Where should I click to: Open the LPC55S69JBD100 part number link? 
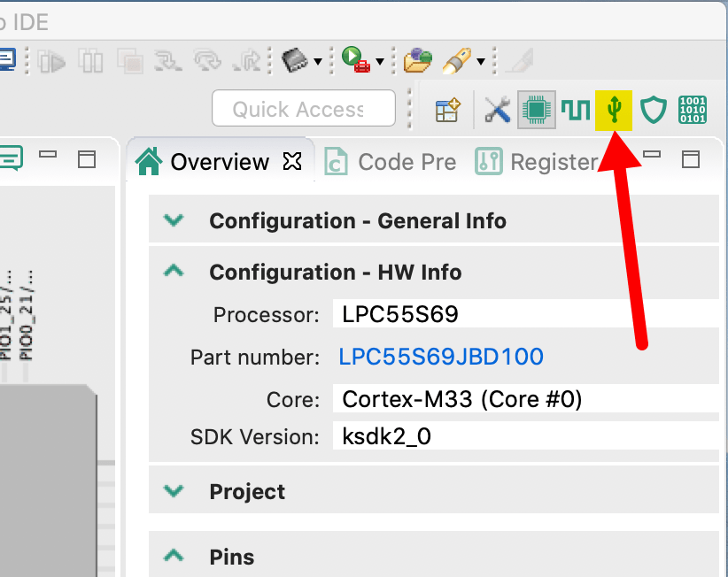441,357
